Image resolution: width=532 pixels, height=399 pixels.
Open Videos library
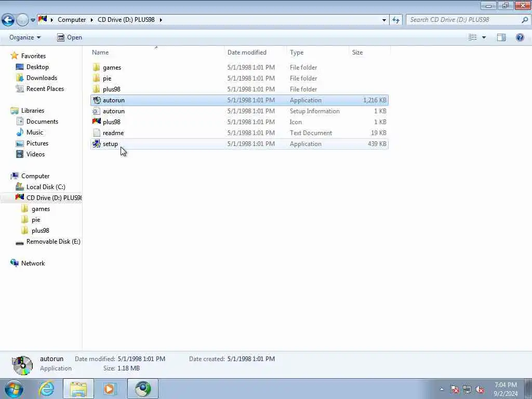tap(35, 154)
